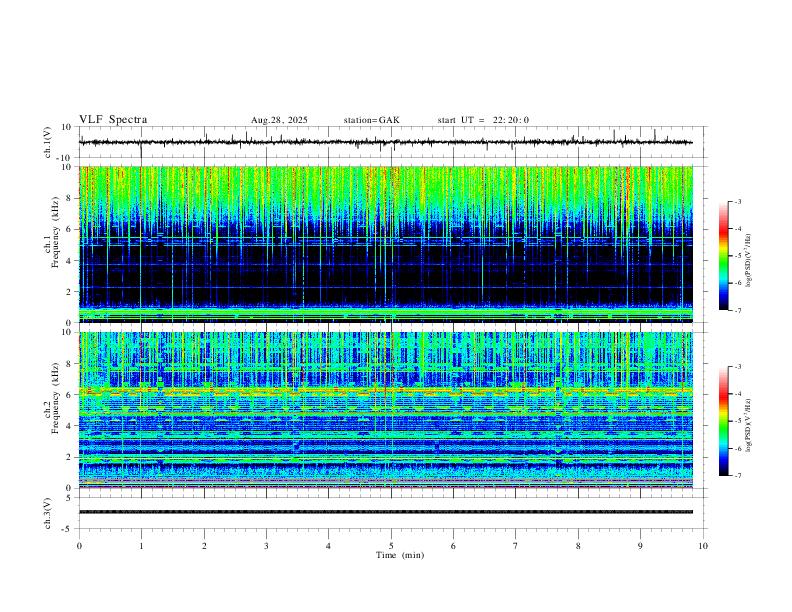The width and height of the screenshot is (792, 612).
Task: Click the "VLF Spectra" plot title
Action: (x=113, y=120)
